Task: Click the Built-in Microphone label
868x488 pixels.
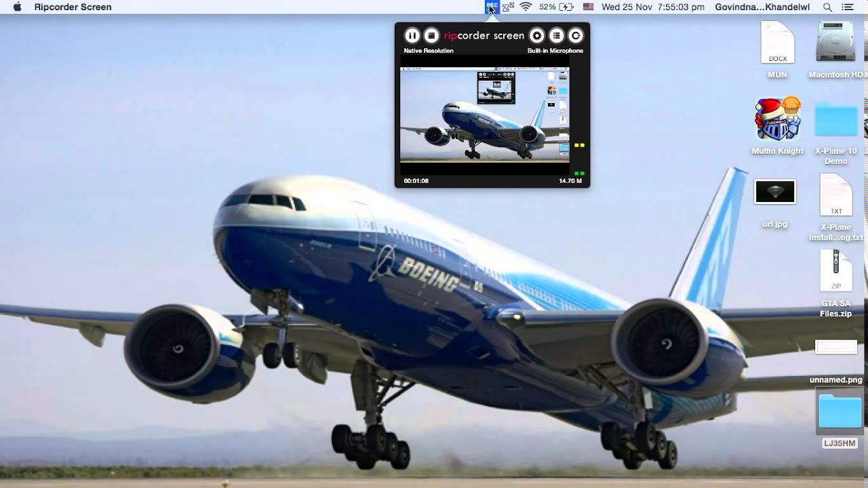Action: pos(555,51)
